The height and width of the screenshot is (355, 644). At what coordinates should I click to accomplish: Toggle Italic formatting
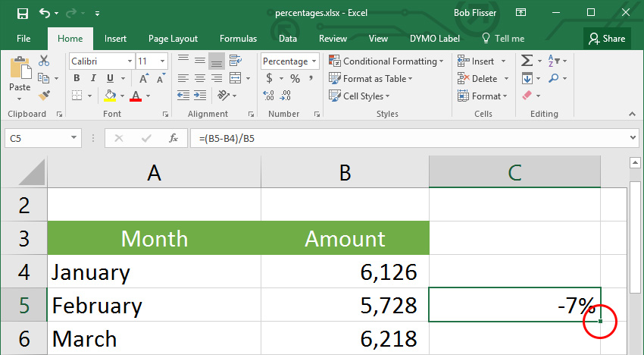click(93, 78)
